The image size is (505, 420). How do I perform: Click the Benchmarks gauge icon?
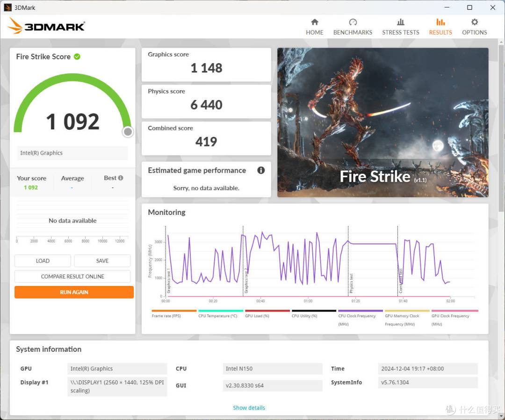click(353, 22)
